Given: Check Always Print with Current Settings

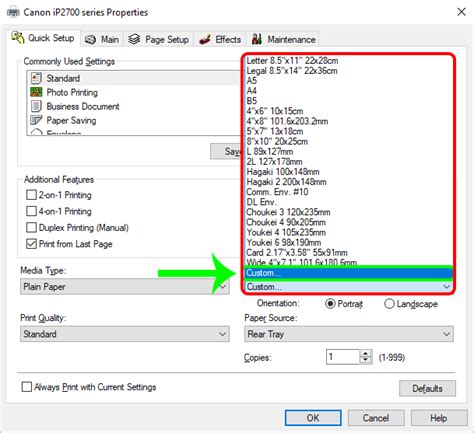Looking at the screenshot, I should coord(27,387).
